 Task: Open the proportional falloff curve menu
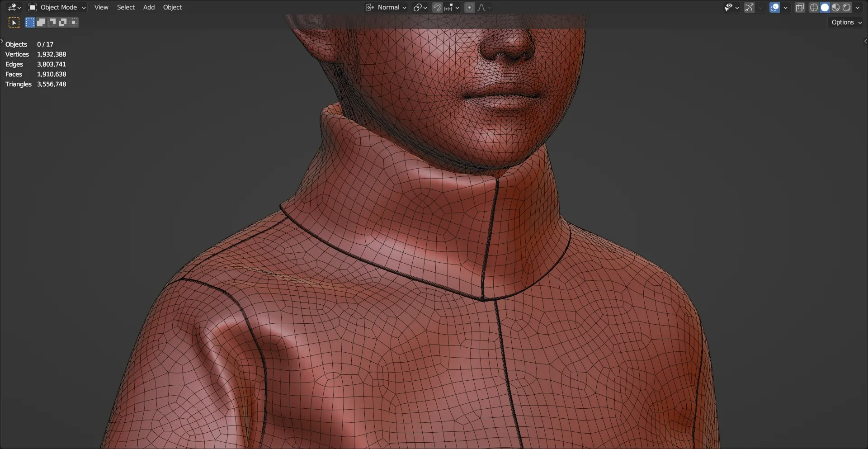point(484,7)
